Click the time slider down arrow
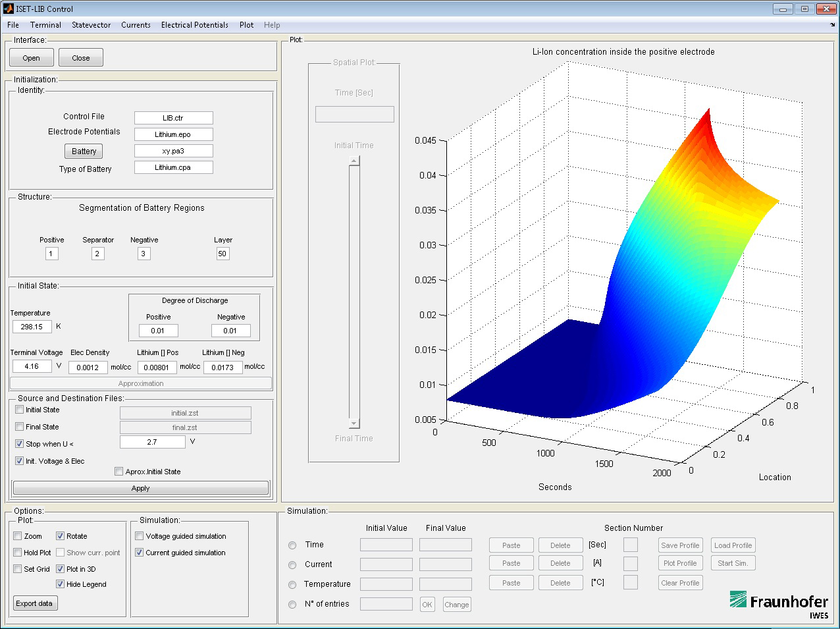Screen dimensions: 840x629 click(x=354, y=424)
